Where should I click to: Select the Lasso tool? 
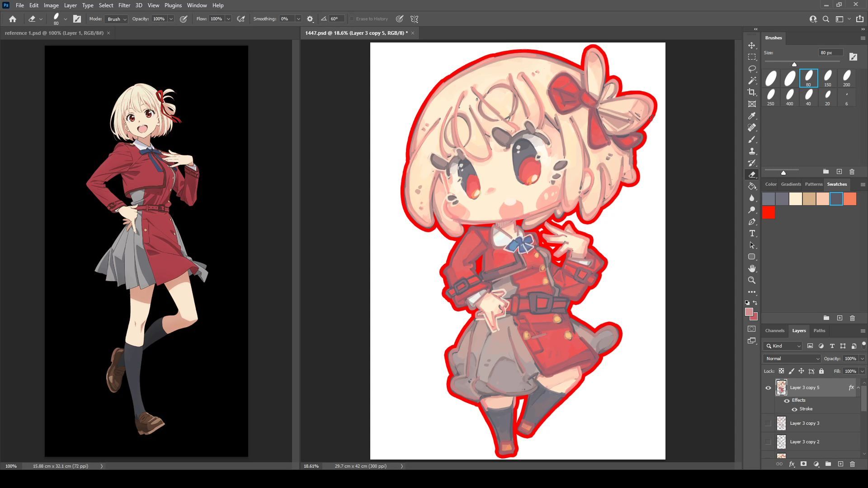(x=752, y=69)
